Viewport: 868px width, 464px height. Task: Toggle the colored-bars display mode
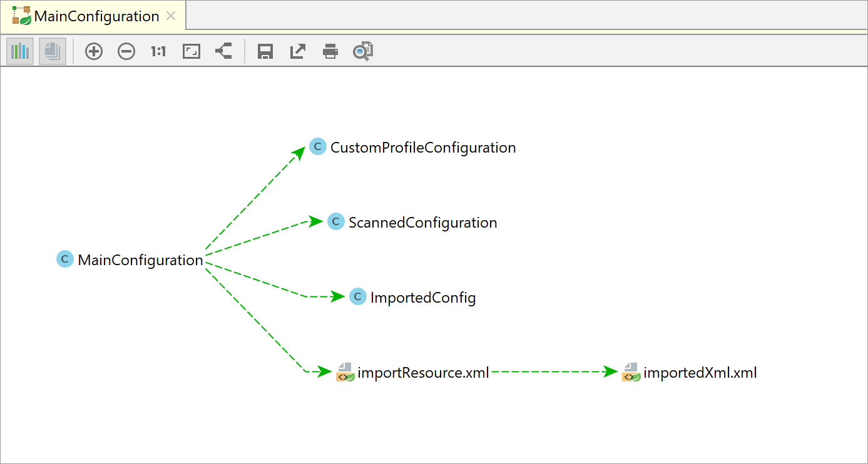[x=19, y=51]
